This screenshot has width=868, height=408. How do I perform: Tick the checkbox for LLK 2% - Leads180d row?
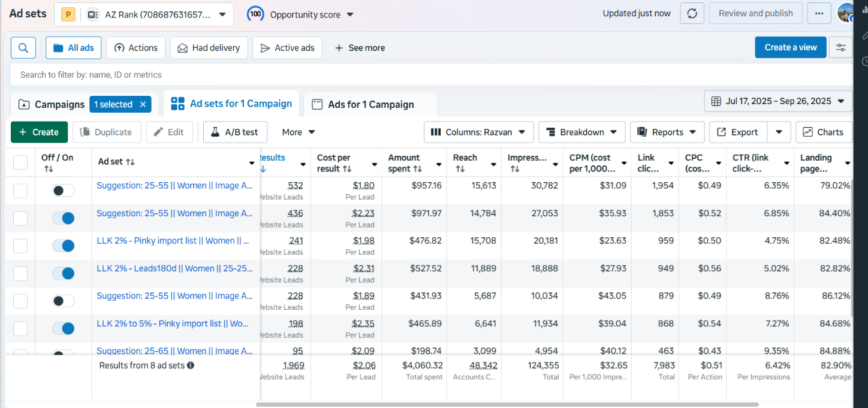point(20,274)
